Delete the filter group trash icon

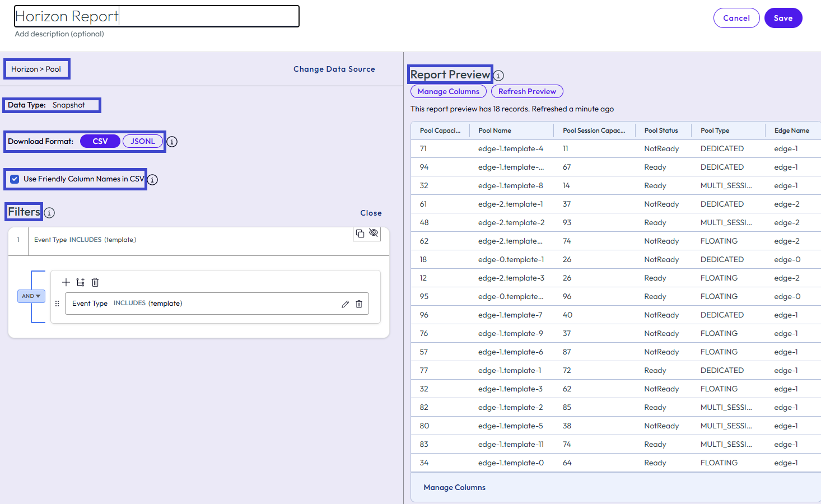(95, 282)
